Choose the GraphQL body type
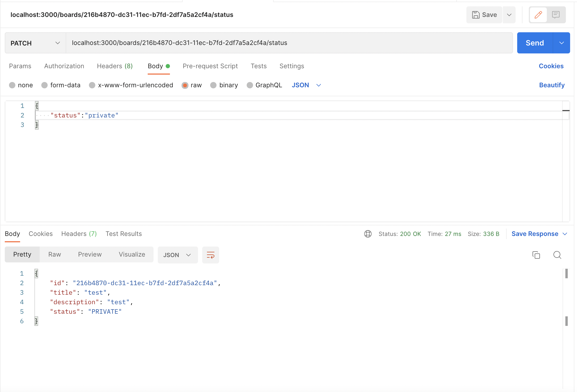 [250, 85]
